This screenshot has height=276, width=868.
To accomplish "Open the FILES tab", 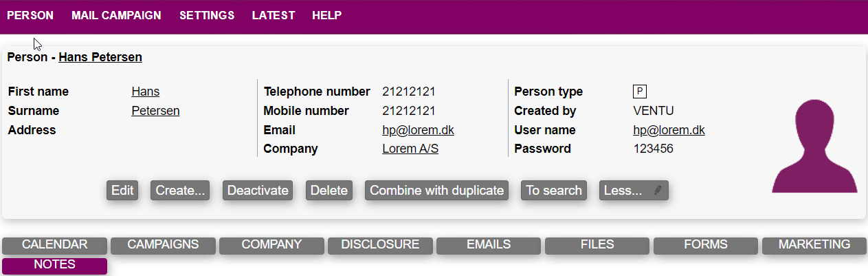I will (597, 245).
